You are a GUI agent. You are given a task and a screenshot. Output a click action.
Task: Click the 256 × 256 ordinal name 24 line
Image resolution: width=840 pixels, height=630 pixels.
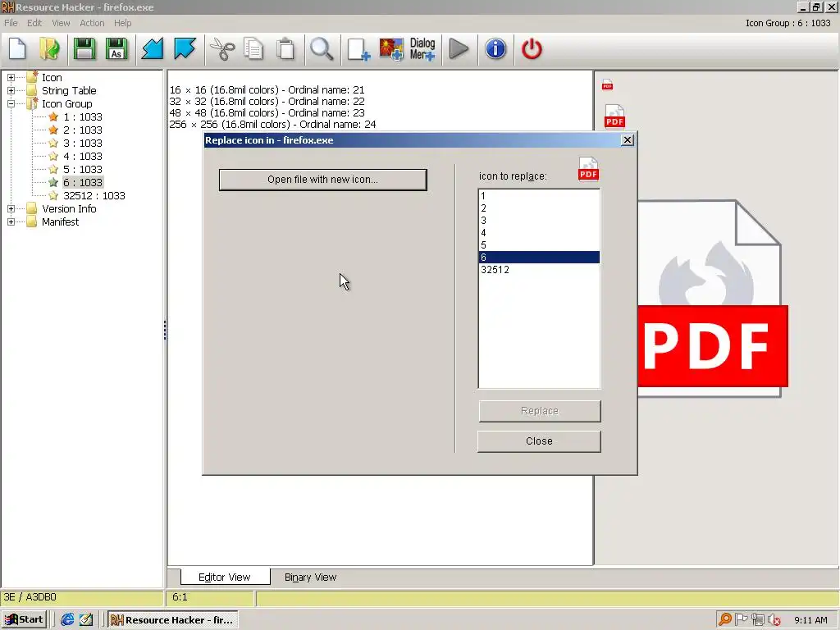point(272,125)
